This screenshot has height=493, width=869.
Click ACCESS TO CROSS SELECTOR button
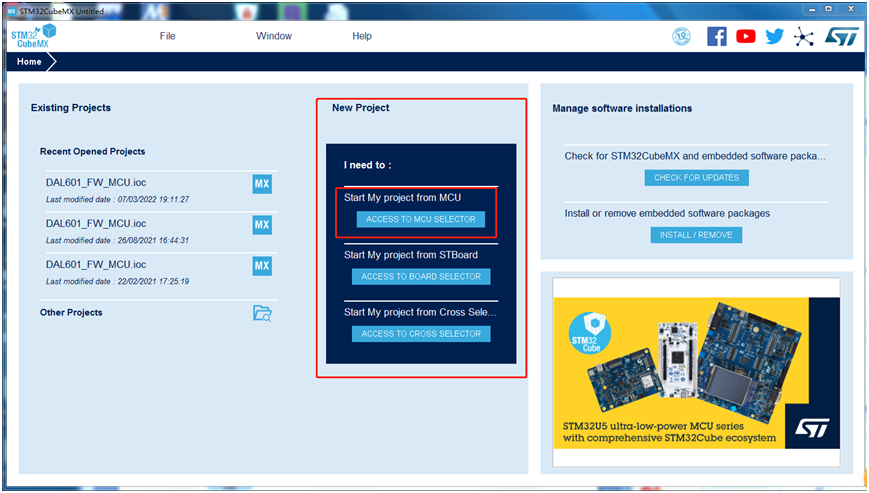[x=421, y=334]
